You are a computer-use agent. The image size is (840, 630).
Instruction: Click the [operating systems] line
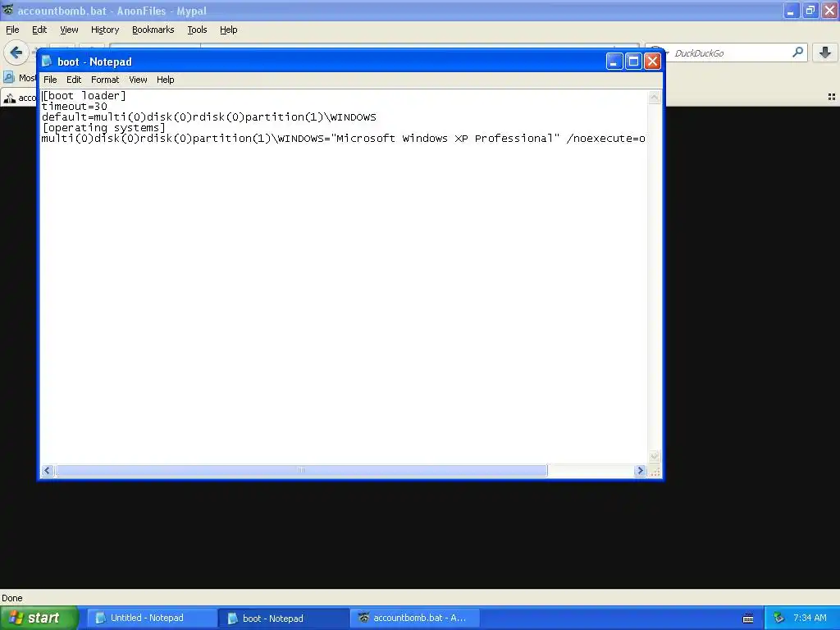[104, 127]
